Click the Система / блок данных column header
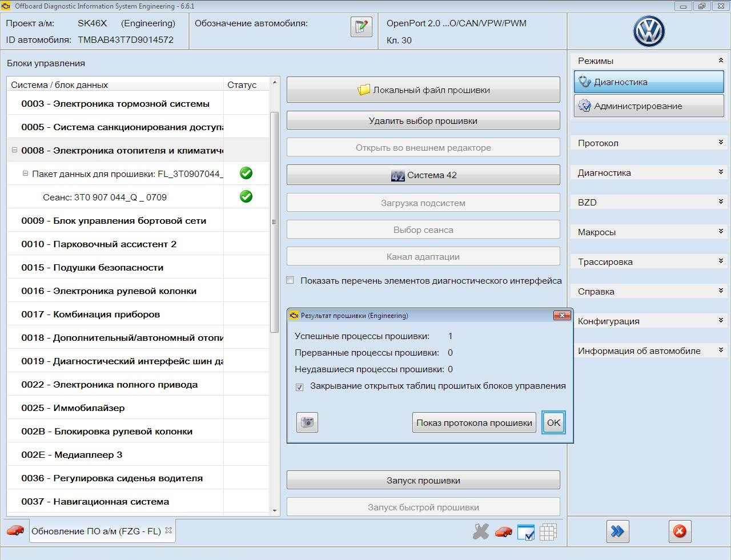 (115, 84)
